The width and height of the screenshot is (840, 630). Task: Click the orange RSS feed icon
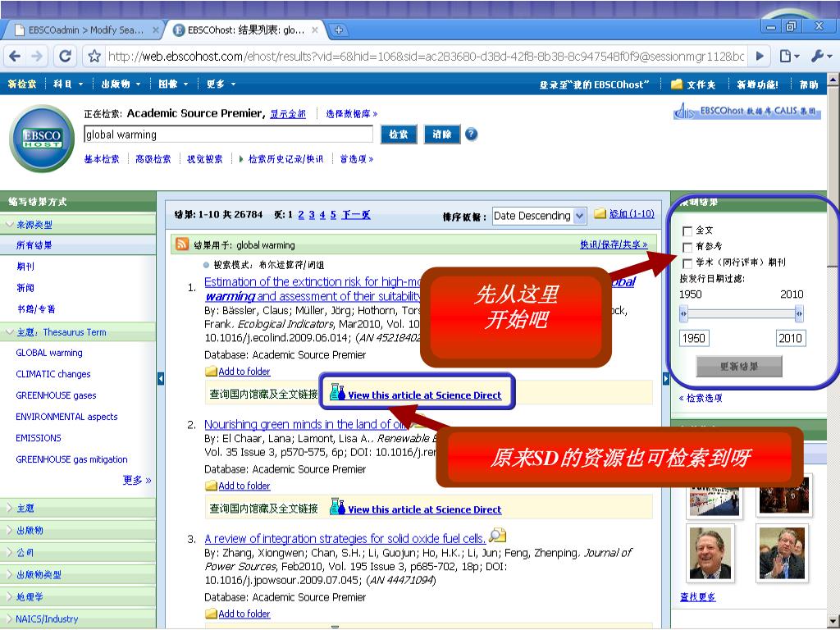tap(182, 244)
